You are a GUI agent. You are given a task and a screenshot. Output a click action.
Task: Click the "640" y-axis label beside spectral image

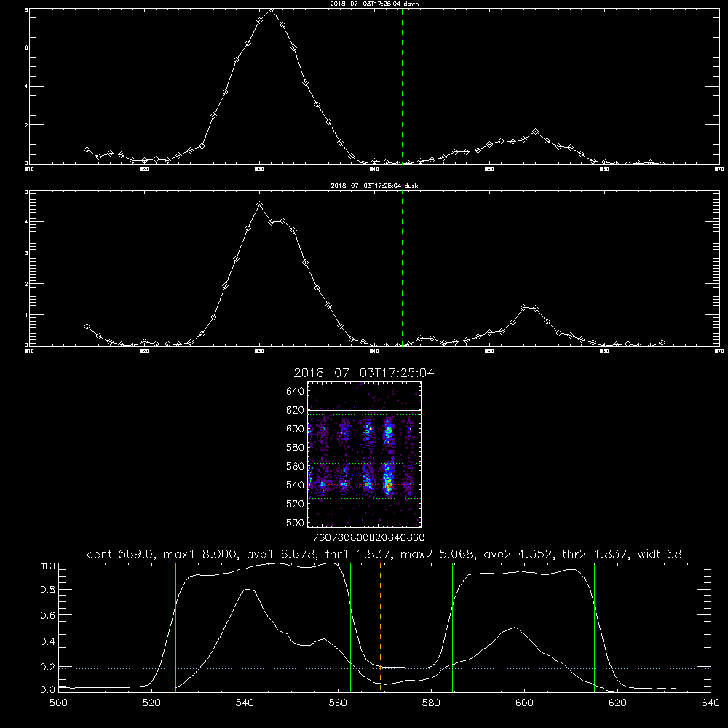[295, 392]
